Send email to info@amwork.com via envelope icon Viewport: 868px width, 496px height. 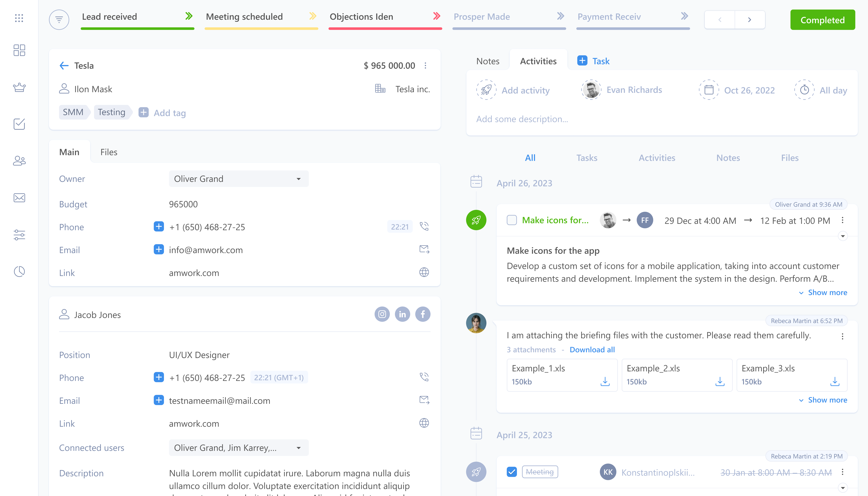pyautogui.click(x=424, y=249)
